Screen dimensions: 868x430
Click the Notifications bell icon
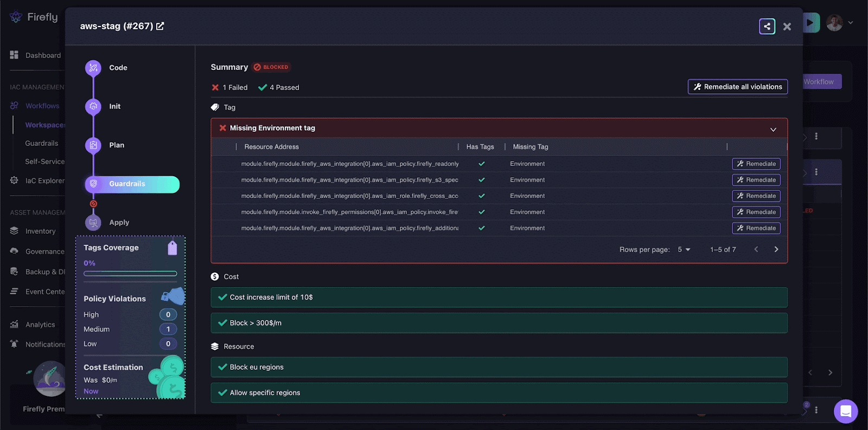tap(14, 344)
